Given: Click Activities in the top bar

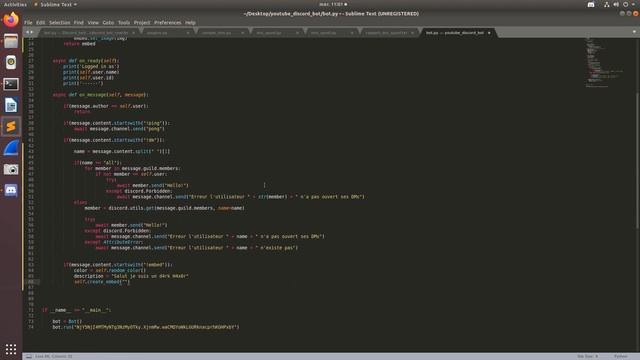Looking at the screenshot, I should point(15,4).
